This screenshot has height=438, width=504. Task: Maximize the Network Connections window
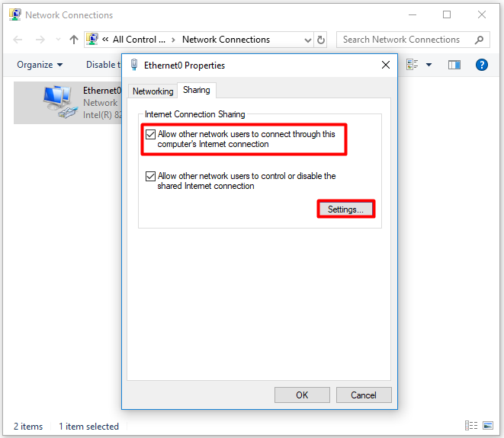pyautogui.click(x=447, y=14)
